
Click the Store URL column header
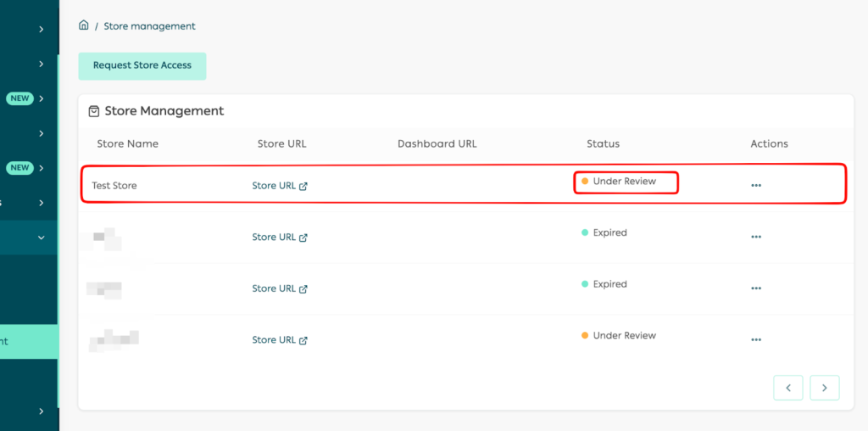[281, 144]
